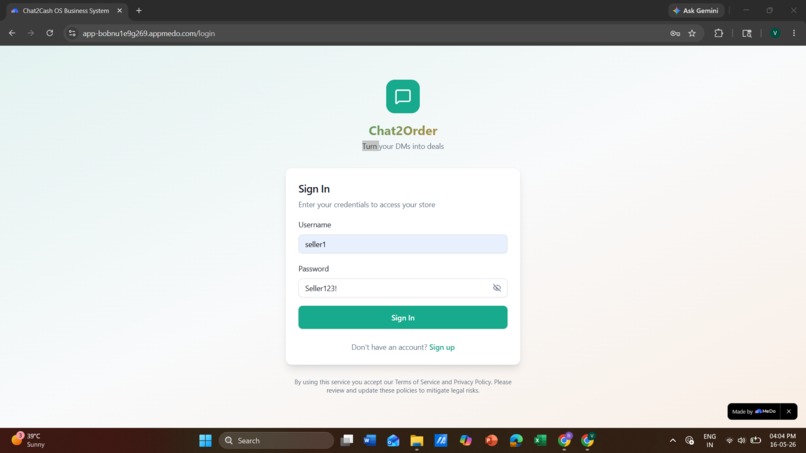Open Outlook from the taskbar
806x453 pixels.
tap(393, 441)
